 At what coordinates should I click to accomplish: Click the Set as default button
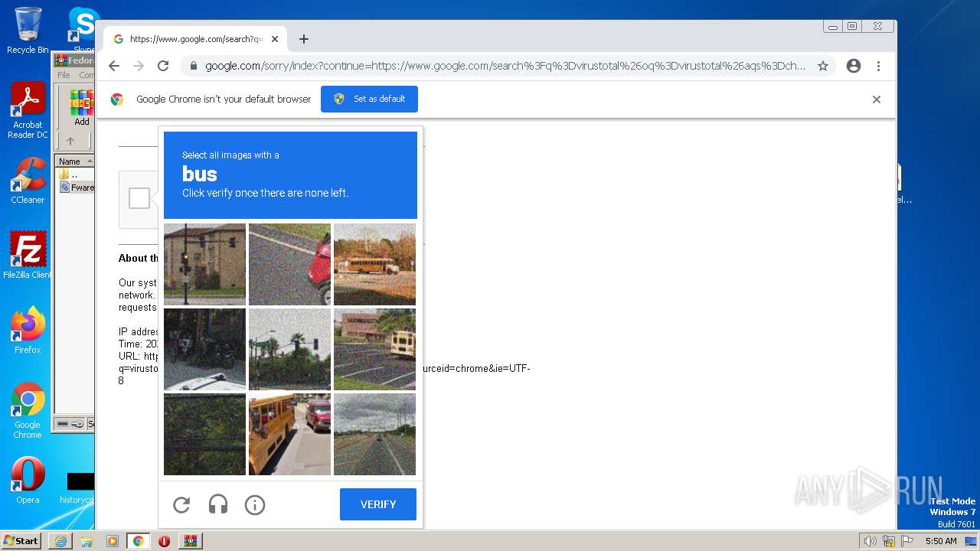(369, 99)
